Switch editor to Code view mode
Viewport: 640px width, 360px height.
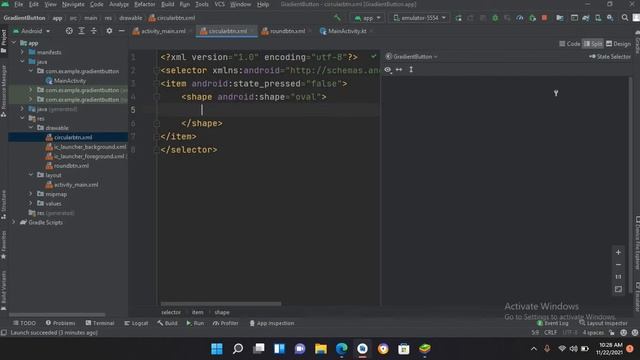[569, 44]
